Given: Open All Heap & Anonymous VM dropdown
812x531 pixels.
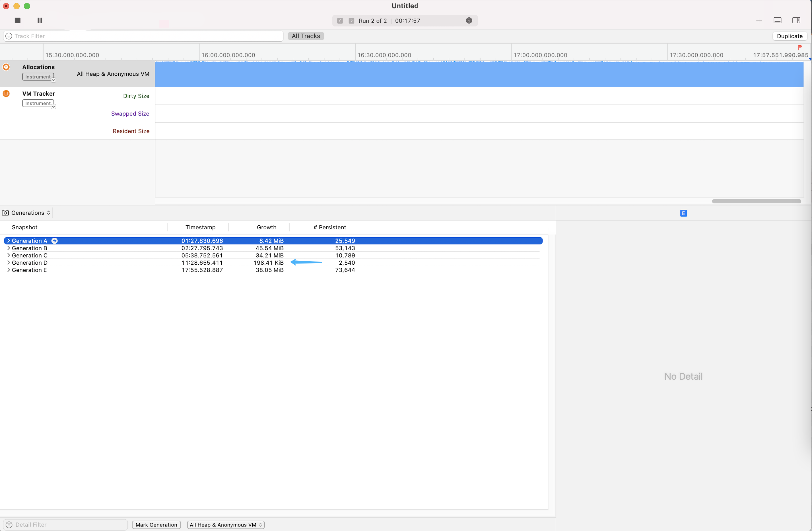Looking at the screenshot, I should pyautogui.click(x=226, y=525).
